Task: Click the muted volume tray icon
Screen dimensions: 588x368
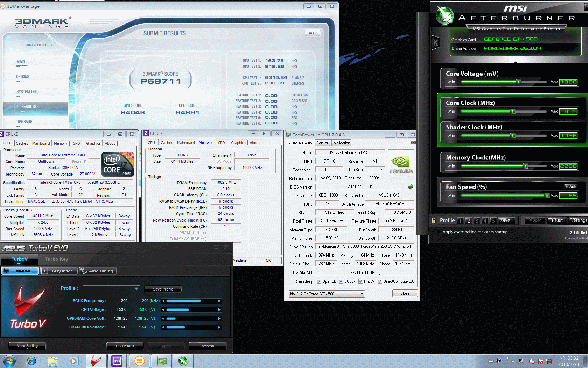Action: pos(532,361)
